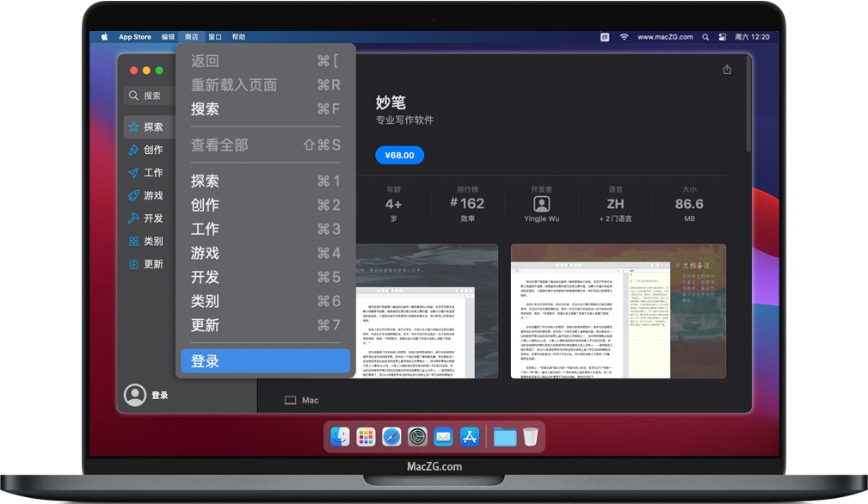Click the search magnifier icon in sidebar
Viewport: 868px width, 504px height.
[133, 95]
